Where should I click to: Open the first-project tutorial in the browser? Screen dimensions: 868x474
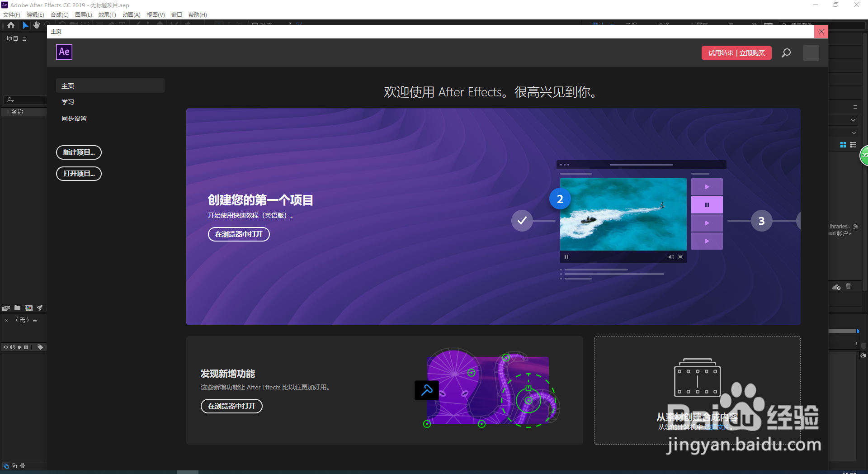[239, 234]
